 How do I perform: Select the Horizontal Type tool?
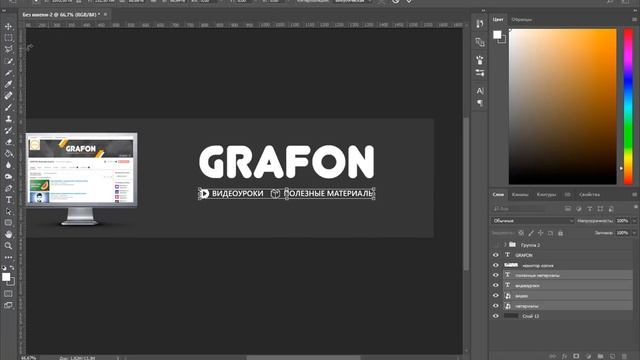(x=8, y=200)
